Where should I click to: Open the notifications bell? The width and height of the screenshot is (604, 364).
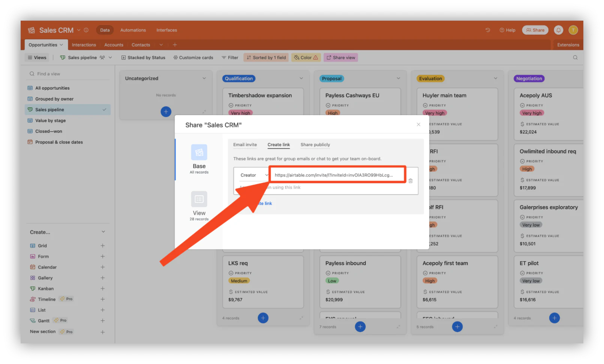tap(559, 30)
